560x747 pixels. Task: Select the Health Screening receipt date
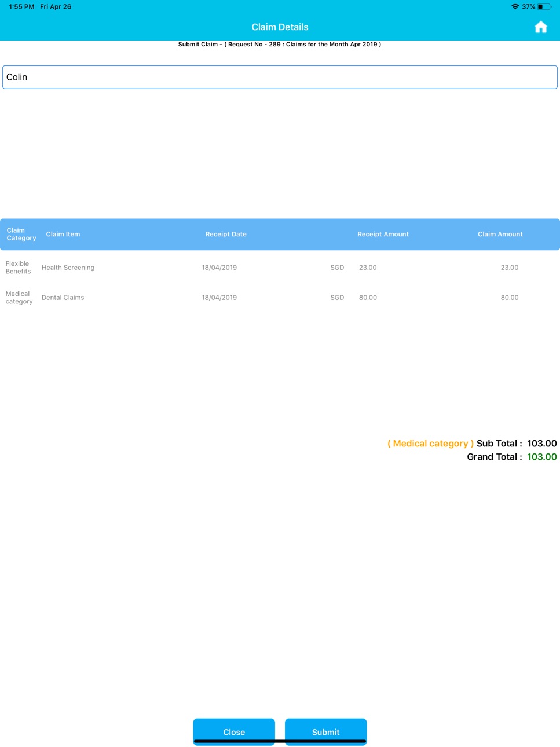(219, 268)
